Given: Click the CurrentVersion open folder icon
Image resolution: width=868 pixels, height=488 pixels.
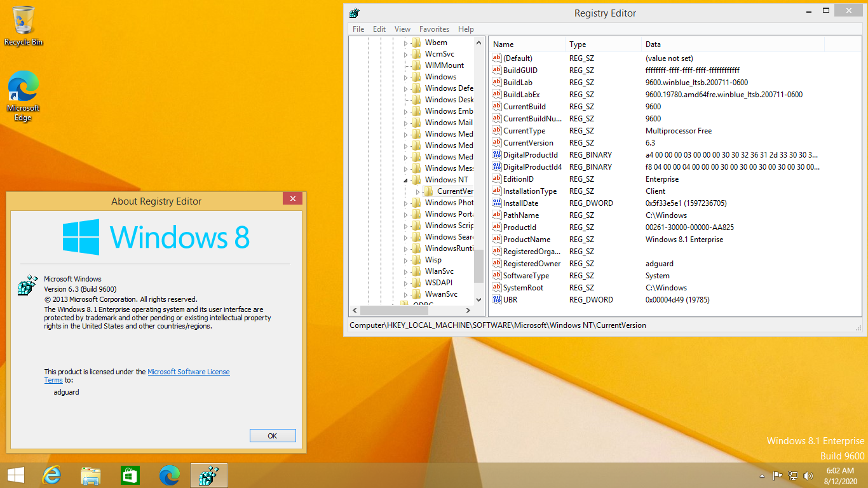Looking at the screenshot, I should (429, 191).
